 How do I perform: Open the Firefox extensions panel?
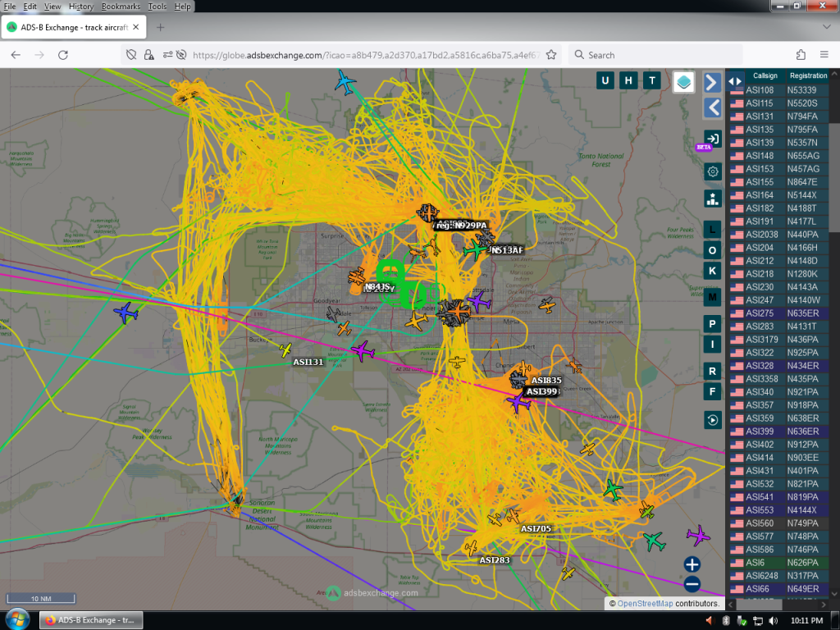[801, 55]
